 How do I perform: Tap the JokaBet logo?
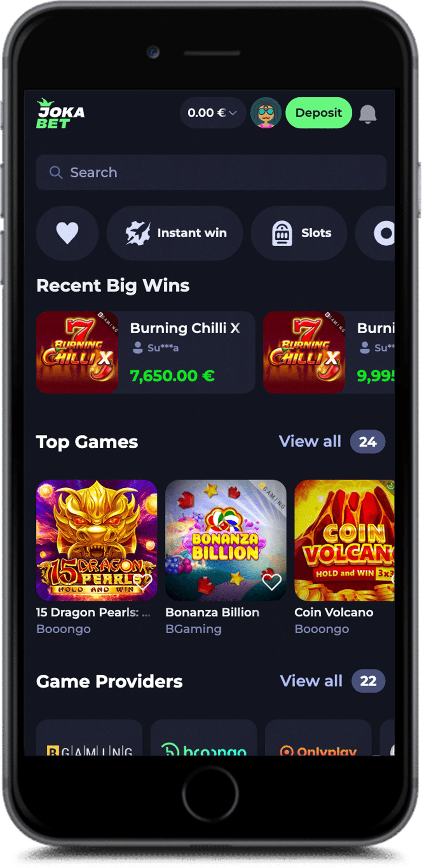pyautogui.click(x=60, y=114)
